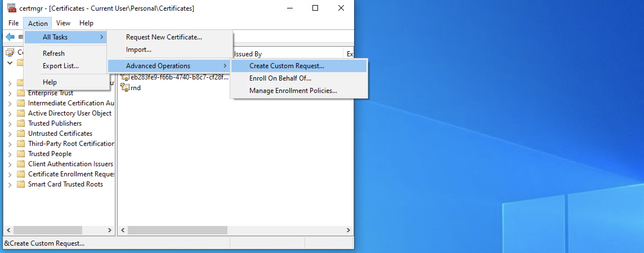Expand the Enterprise Trust tree node
Screen dimensions: 644x253
(10, 94)
